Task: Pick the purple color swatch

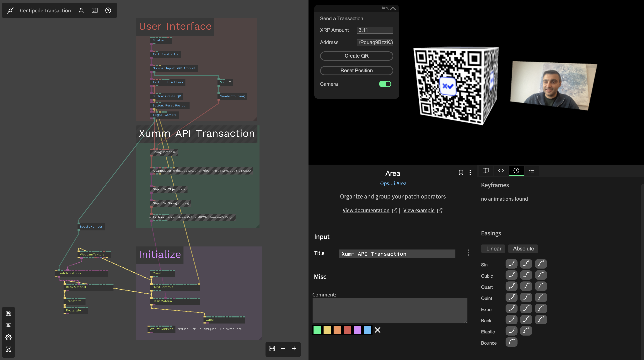Action: click(357, 330)
